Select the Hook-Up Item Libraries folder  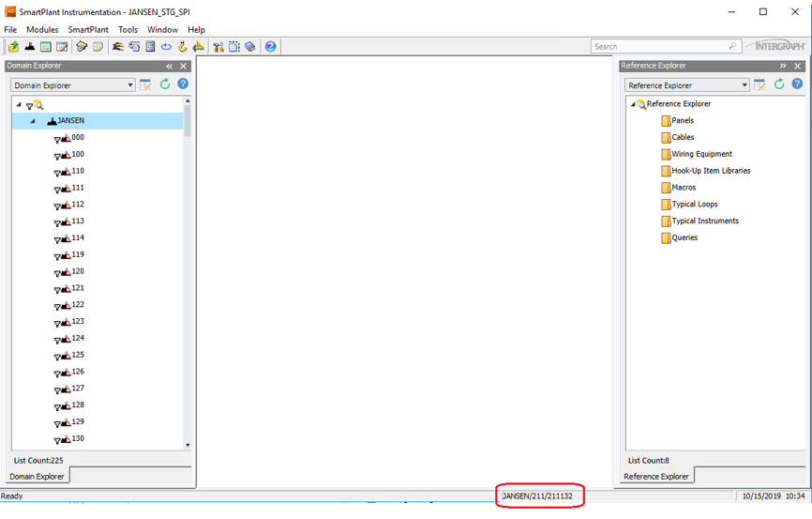pos(711,171)
